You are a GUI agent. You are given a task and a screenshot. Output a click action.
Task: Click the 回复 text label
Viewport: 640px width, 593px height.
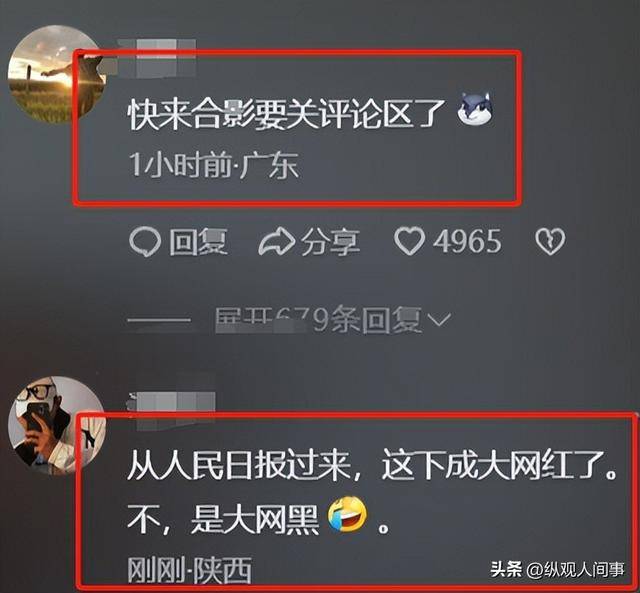point(198,242)
